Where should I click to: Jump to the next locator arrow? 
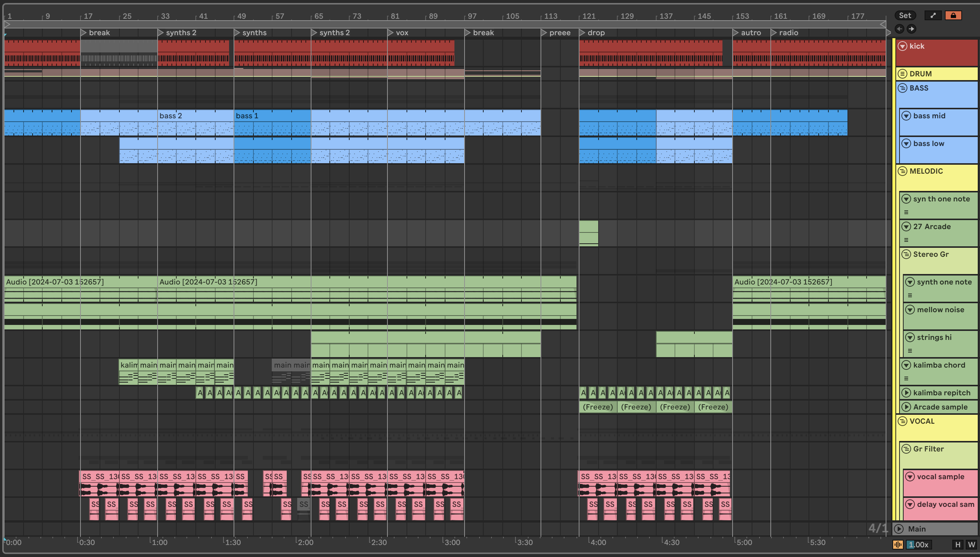[x=911, y=29]
